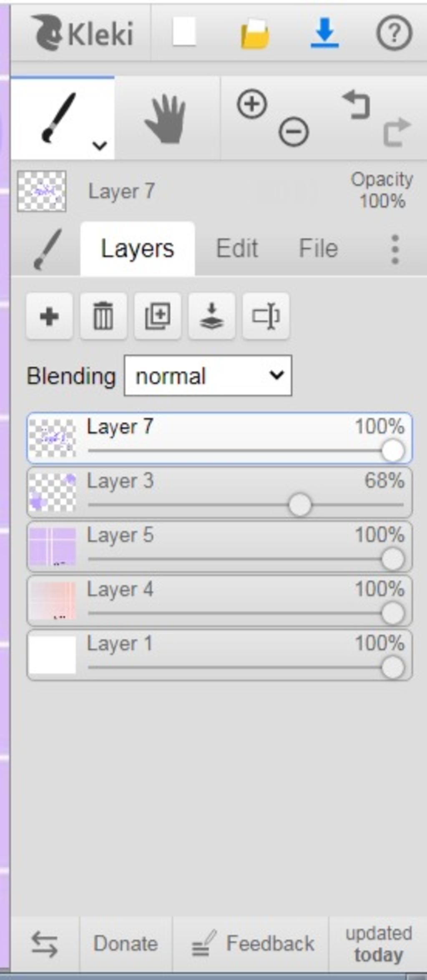This screenshot has height=980, width=427.
Task: Open the folder icon to import an image
Action: click(x=255, y=33)
